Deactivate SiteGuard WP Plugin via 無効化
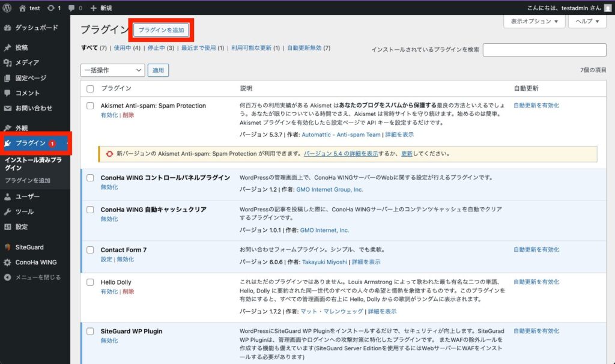615x364 pixels. click(x=109, y=341)
